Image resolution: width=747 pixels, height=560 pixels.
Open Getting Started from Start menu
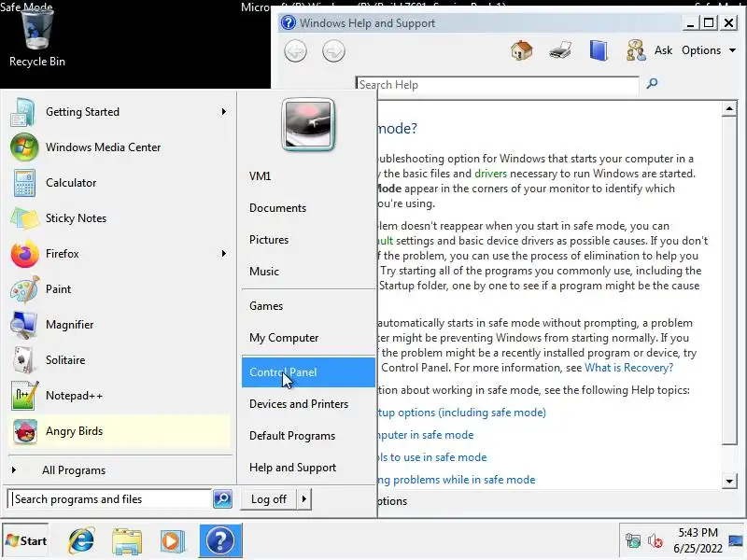coord(120,112)
